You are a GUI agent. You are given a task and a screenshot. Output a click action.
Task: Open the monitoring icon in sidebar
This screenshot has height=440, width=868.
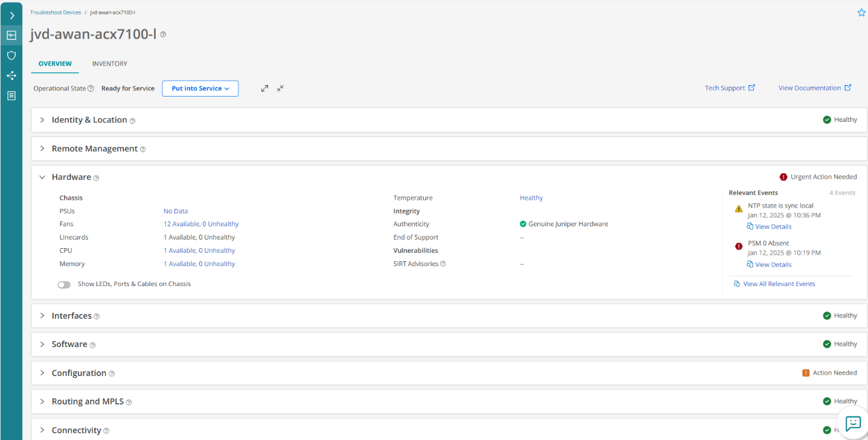coord(11,35)
